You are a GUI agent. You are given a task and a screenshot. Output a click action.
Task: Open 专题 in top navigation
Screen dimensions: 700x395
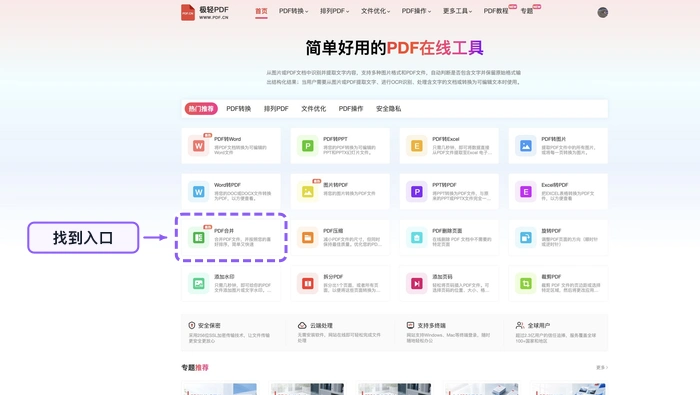pos(527,11)
